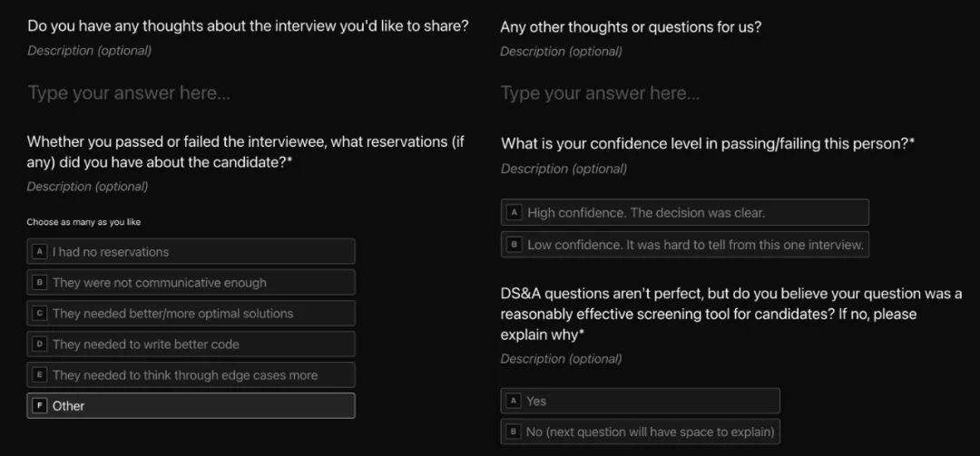Screen dimensions: 980x456
Task: Select 'Yes' for effective screening tool
Action: point(641,401)
